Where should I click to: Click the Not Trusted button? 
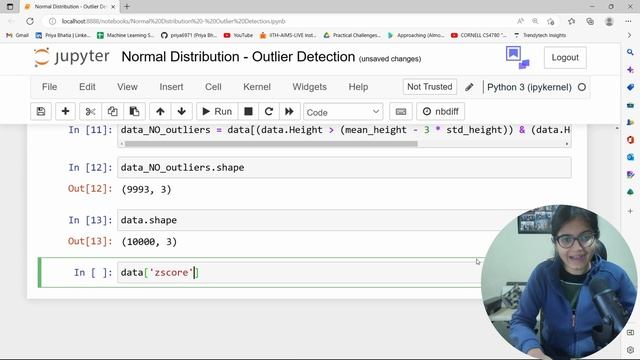click(x=430, y=87)
